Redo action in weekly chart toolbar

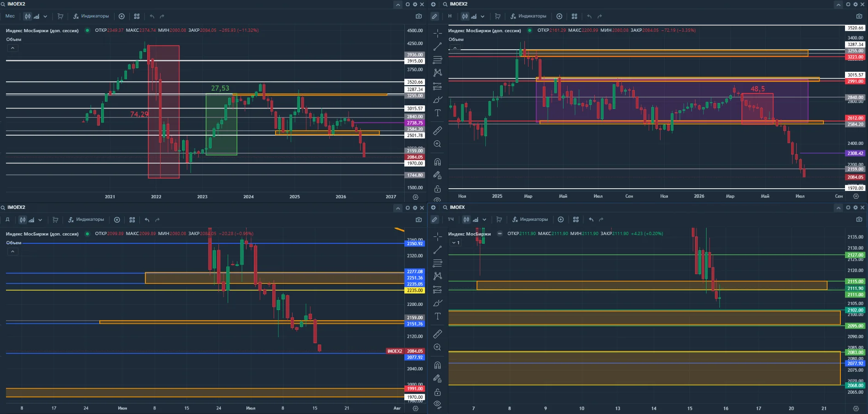pos(600,16)
